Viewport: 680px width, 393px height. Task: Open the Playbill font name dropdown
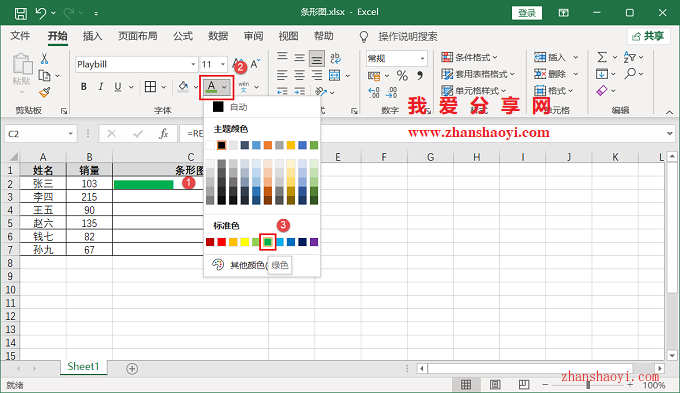coord(193,64)
